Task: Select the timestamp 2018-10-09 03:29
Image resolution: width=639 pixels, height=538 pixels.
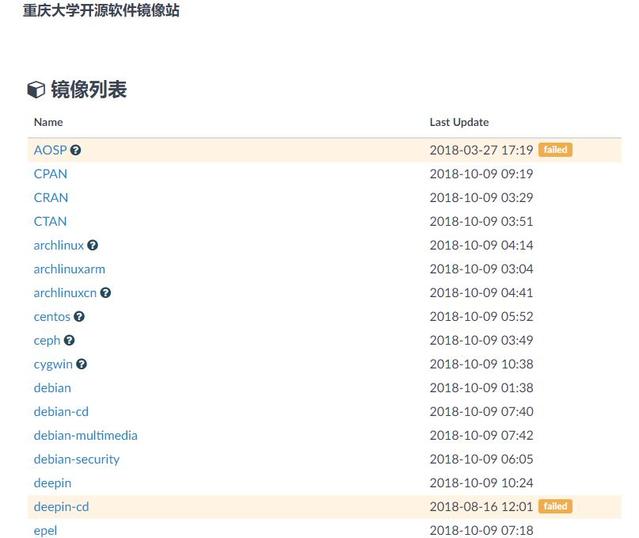Action: tap(481, 198)
